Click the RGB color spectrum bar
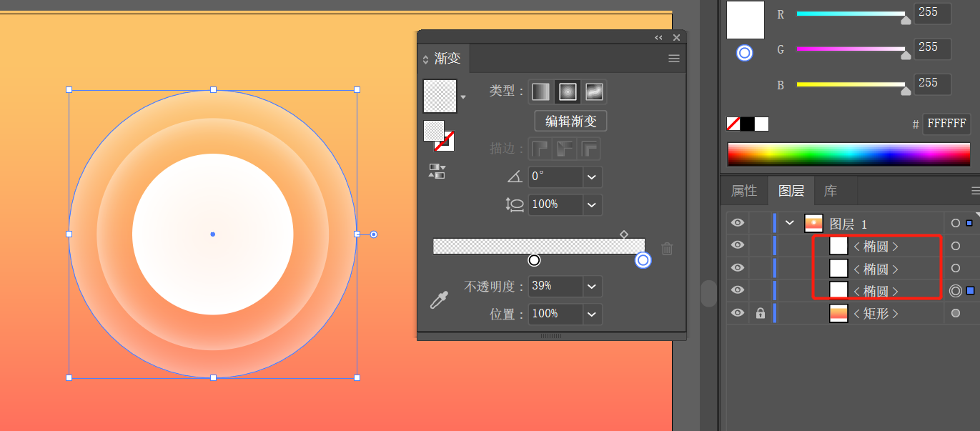Screen dimensions: 980x431 (850, 154)
